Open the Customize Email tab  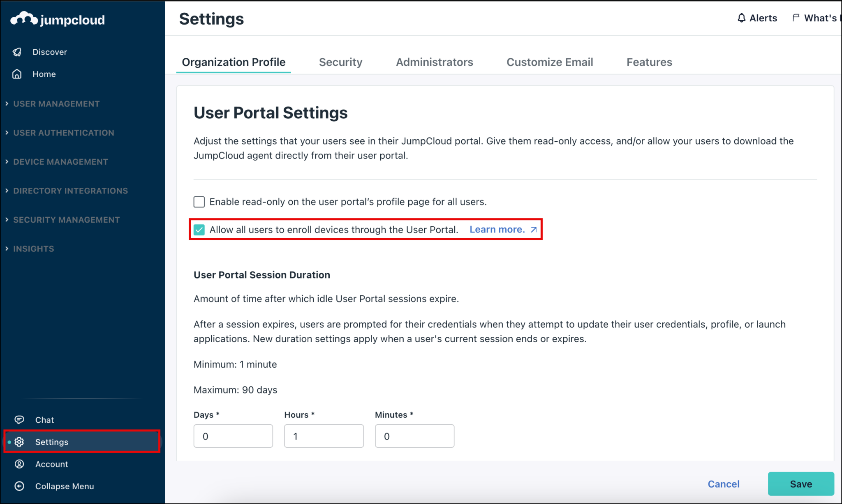click(550, 62)
